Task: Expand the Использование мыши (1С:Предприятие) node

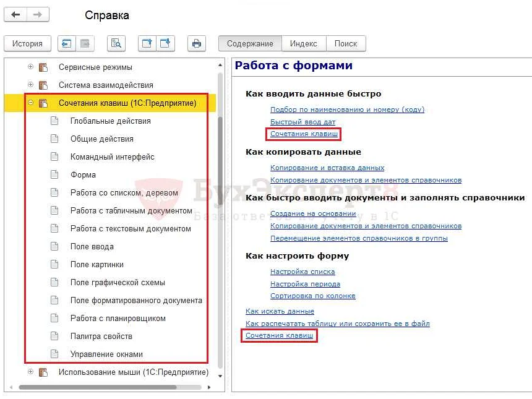Action: 30,372
